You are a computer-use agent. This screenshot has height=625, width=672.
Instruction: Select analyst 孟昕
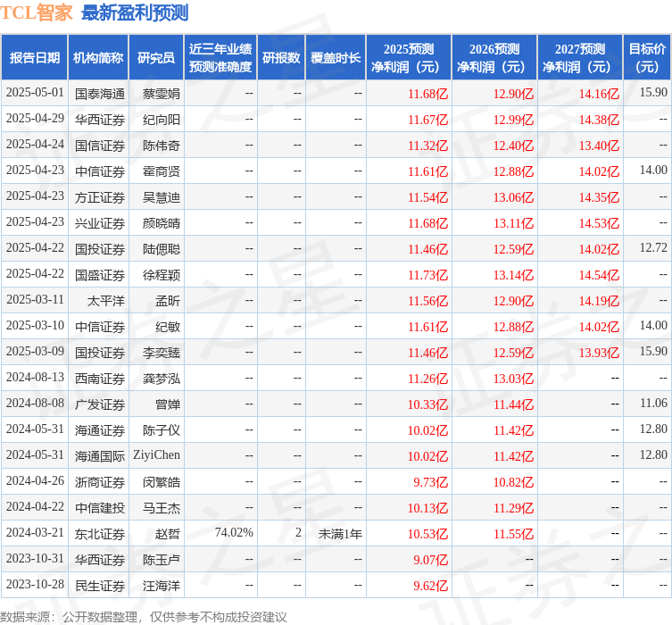point(168,301)
